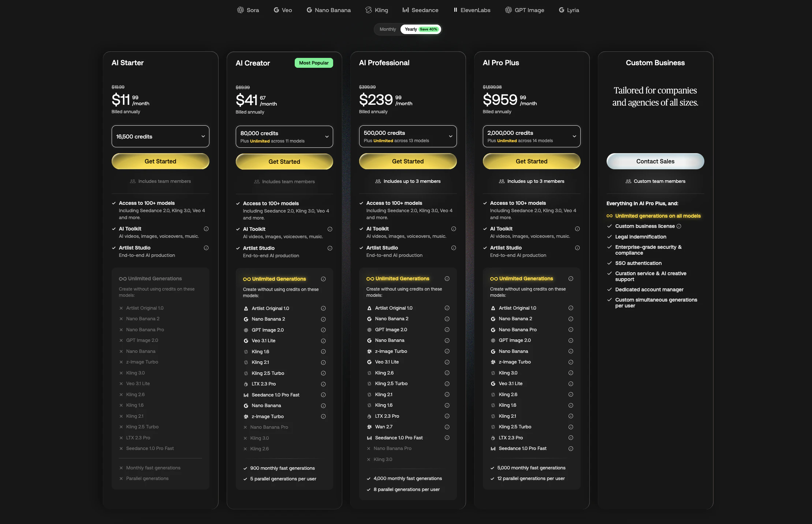Show info for Seedance 1.0 Pro Fast in AI Creator
812x524 pixels.
coord(323,395)
